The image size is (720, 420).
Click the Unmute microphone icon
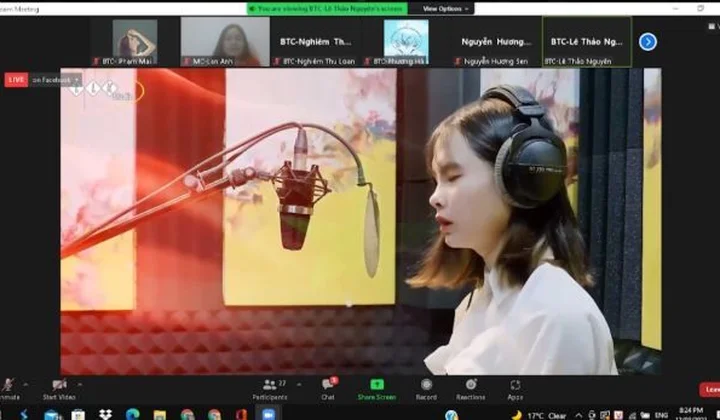point(8,385)
